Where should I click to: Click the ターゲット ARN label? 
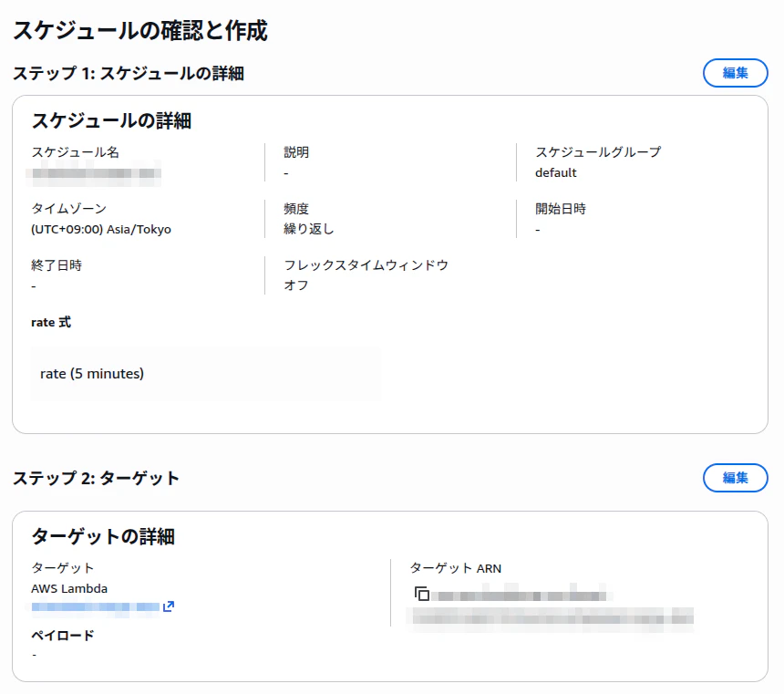(456, 568)
